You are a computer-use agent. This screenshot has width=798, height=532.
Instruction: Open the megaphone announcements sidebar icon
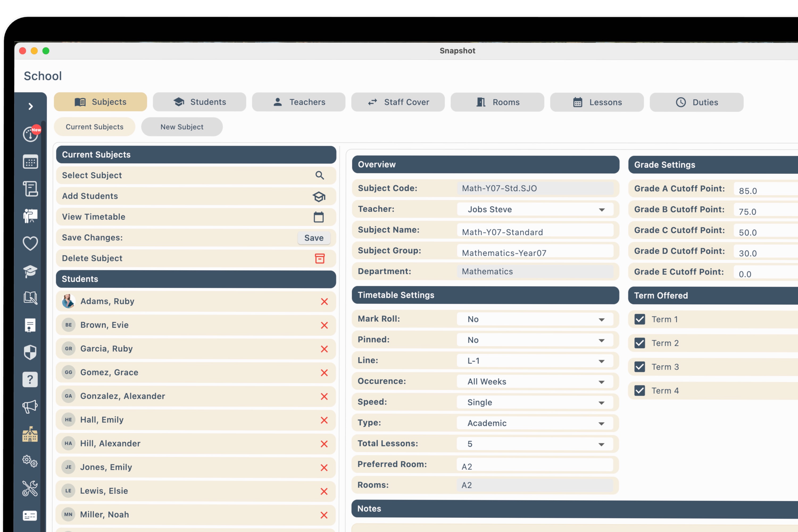(x=30, y=406)
